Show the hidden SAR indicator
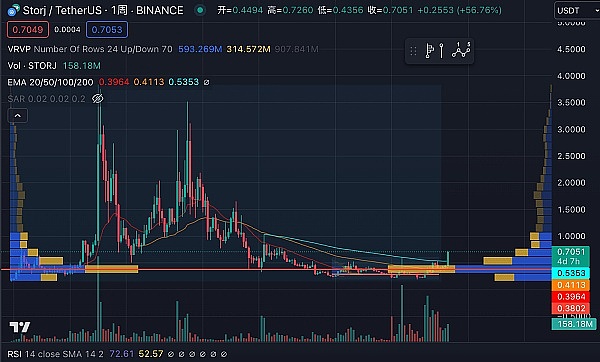 98,99
